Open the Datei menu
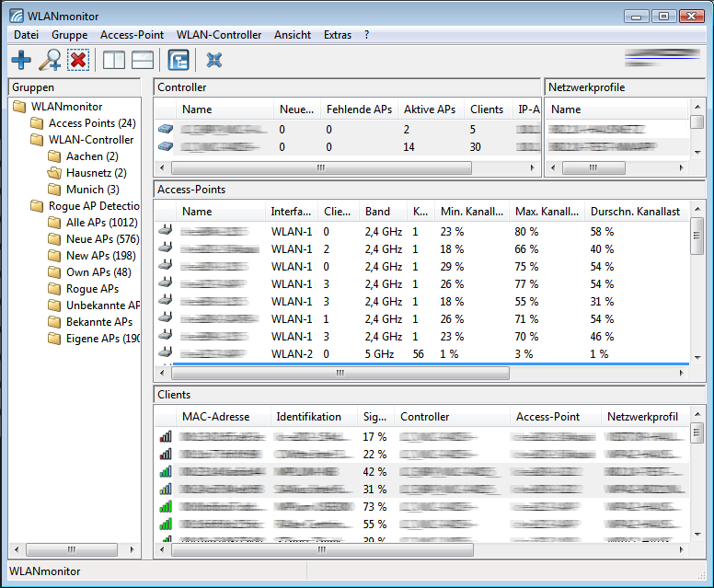 [x=26, y=35]
